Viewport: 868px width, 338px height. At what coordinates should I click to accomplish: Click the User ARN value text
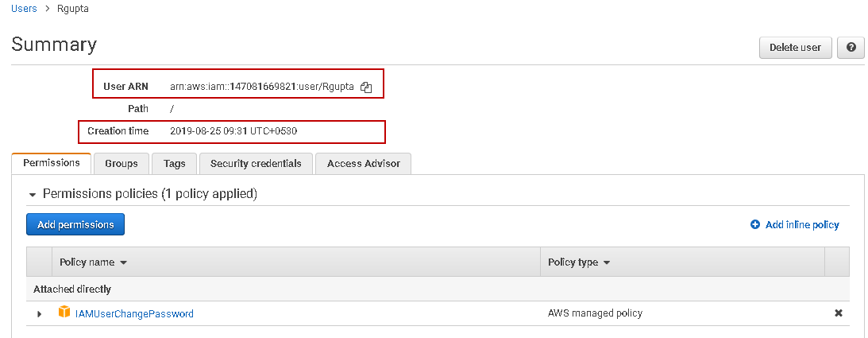(262, 87)
